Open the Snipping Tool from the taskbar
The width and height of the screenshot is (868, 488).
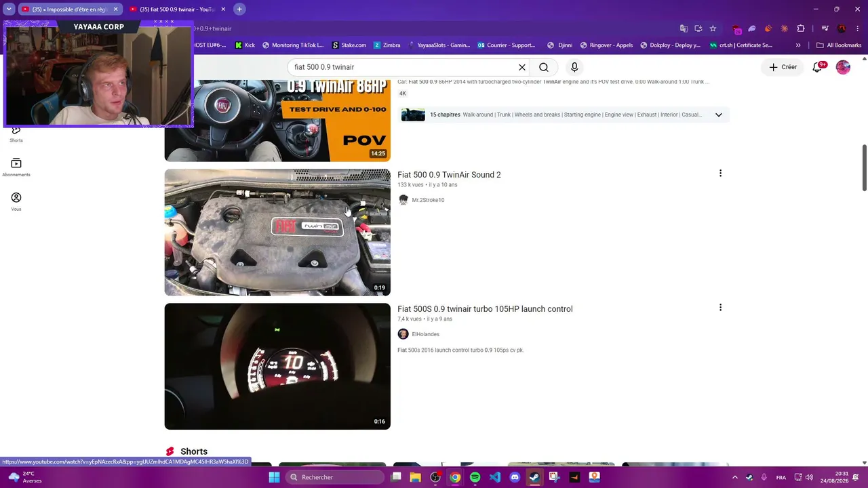(x=554, y=477)
